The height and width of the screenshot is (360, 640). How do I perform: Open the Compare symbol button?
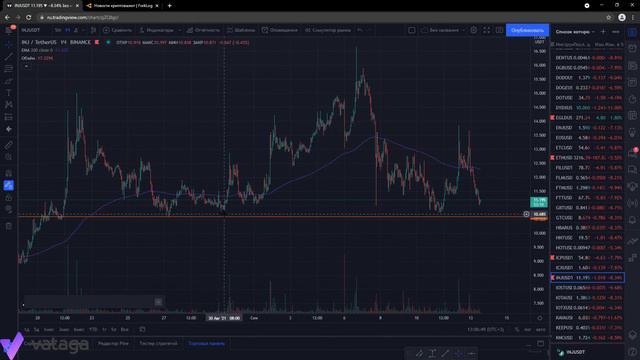(x=118, y=30)
